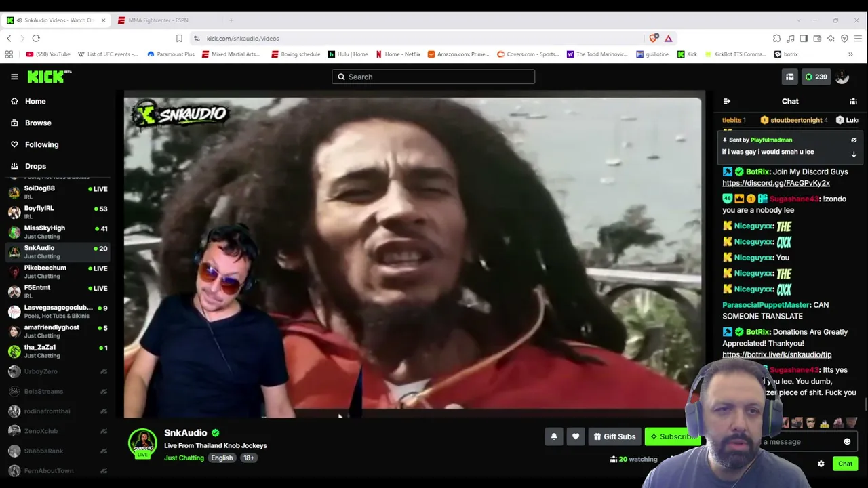The image size is (868, 488).
Task: Select the SnkAudio Videos browser tab
Action: pyautogui.click(x=56, y=20)
